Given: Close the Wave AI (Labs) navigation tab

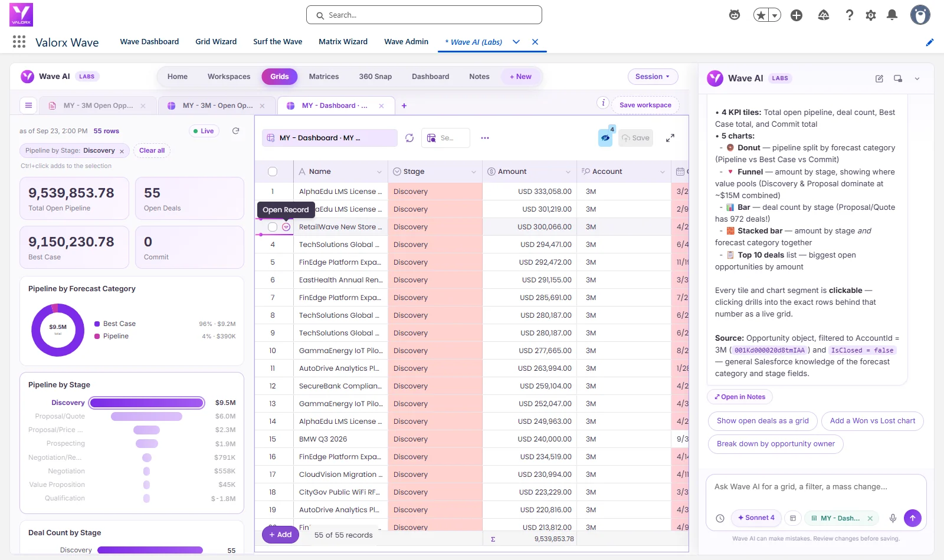Looking at the screenshot, I should 535,42.
